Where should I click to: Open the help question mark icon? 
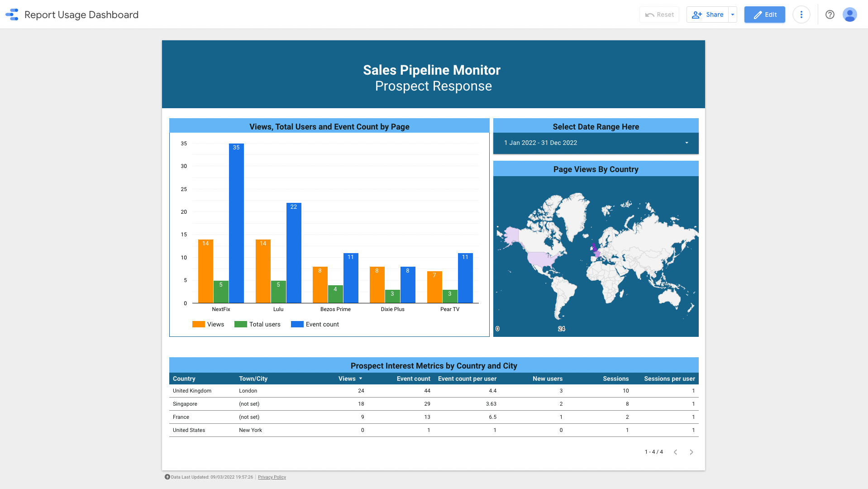point(830,14)
